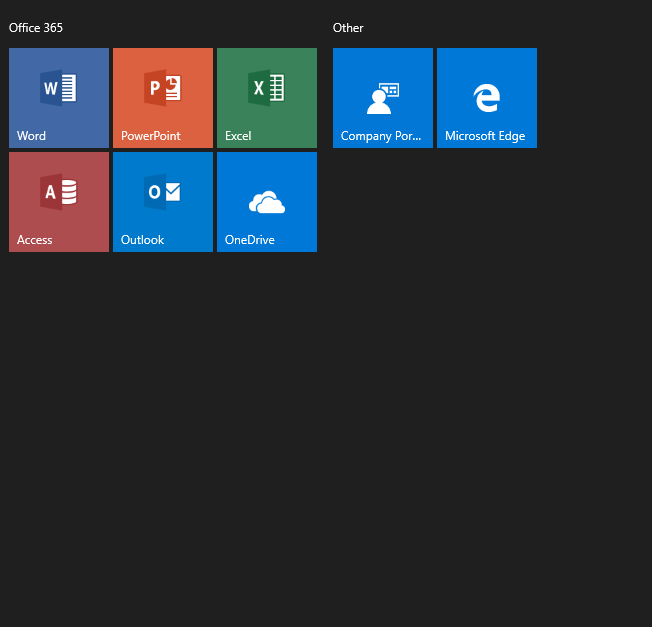Open the Excel tile
This screenshot has height=627, width=652.
(x=267, y=98)
